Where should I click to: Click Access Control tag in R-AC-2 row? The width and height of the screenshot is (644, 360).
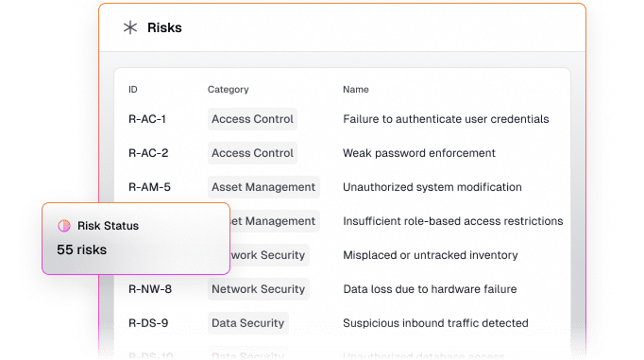click(x=252, y=153)
